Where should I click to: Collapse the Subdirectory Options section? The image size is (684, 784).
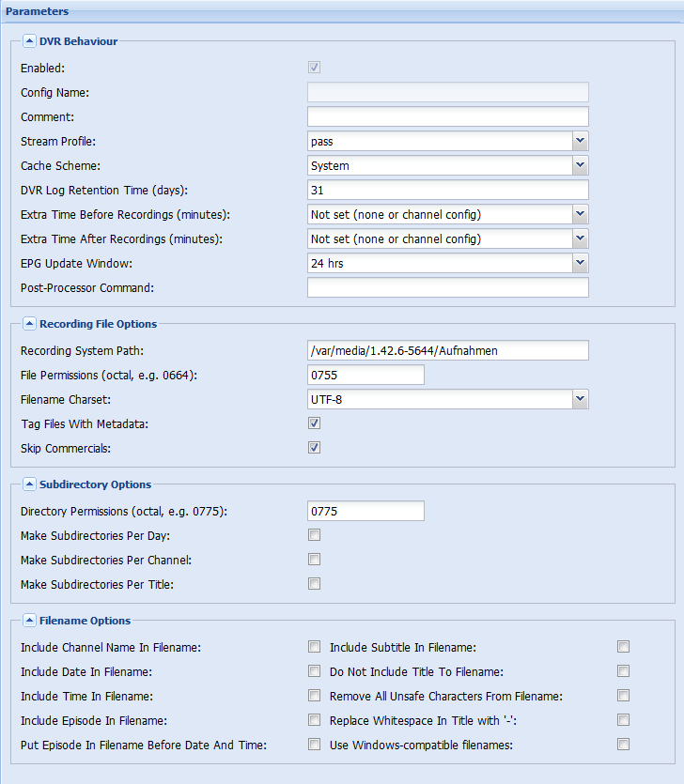point(29,484)
